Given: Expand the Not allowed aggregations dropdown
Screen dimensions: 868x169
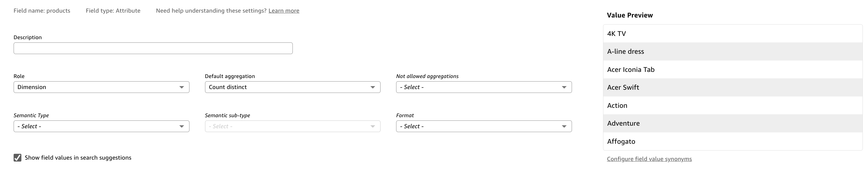Looking at the screenshot, I should [484, 87].
